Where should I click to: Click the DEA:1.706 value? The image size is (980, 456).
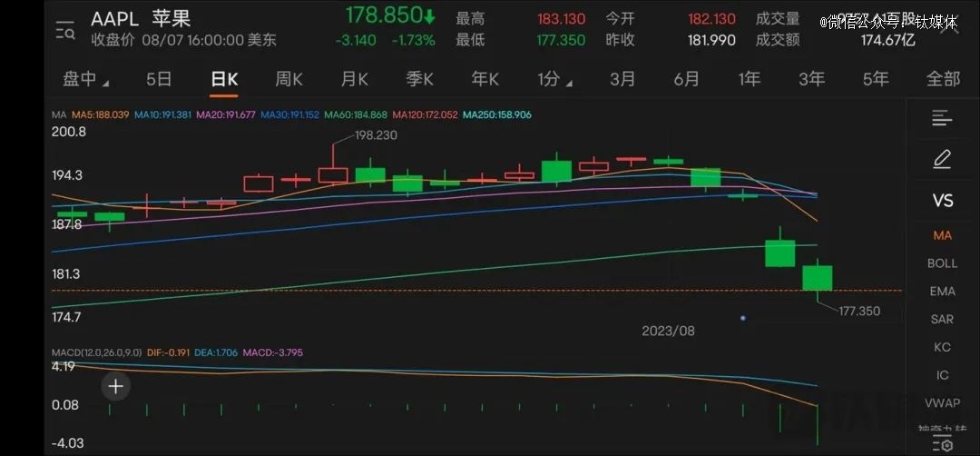pos(216,352)
